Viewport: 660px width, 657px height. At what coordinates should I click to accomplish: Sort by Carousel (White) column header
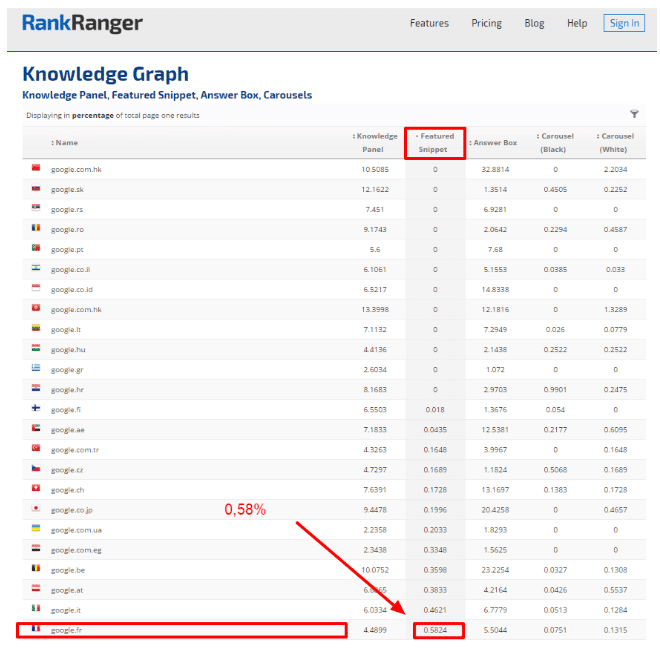[x=615, y=143]
